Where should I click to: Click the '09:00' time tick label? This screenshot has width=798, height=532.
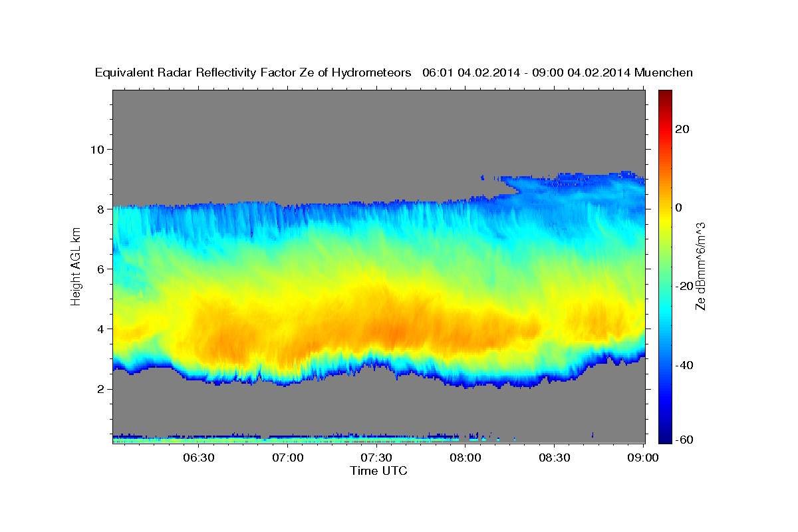coord(643,458)
